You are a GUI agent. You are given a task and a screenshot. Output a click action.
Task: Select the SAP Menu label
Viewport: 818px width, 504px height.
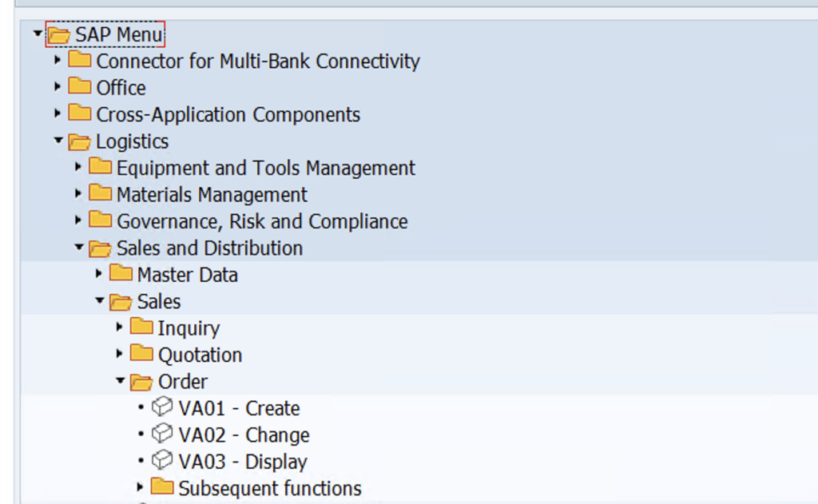pos(119,34)
